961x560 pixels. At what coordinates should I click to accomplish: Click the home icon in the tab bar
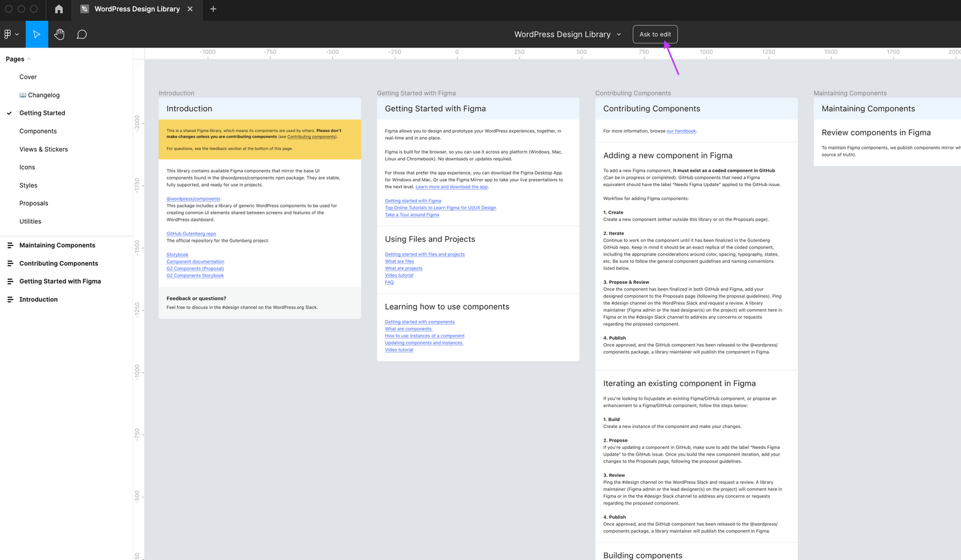click(x=58, y=9)
